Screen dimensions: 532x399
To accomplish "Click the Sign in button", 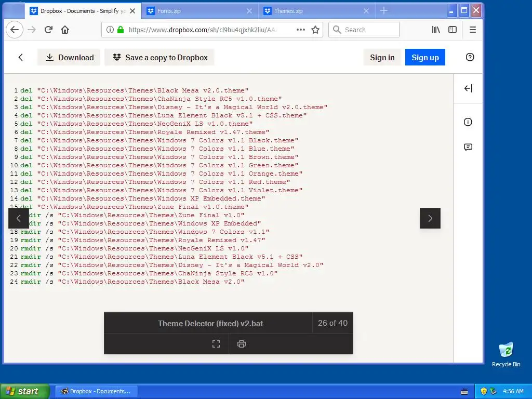I will click(x=382, y=57).
